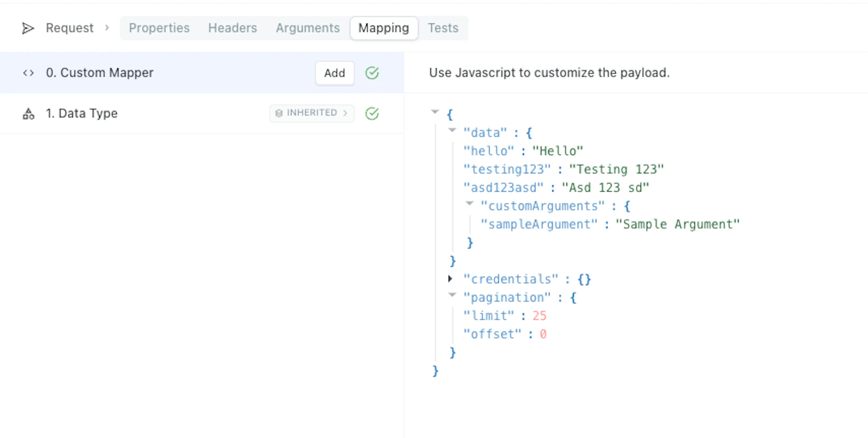This screenshot has width=868, height=438.
Task: Click the "limit" value 25
Action: coord(539,316)
